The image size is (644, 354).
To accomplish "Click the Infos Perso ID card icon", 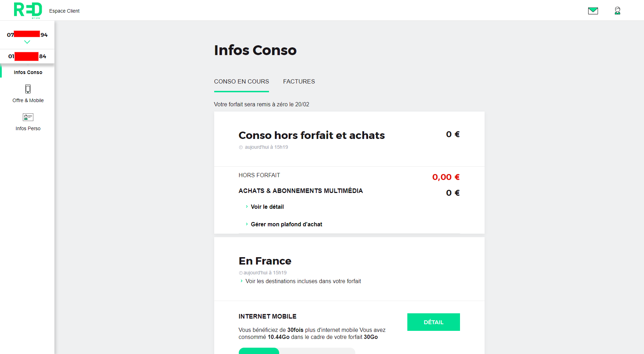I will [x=28, y=117].
